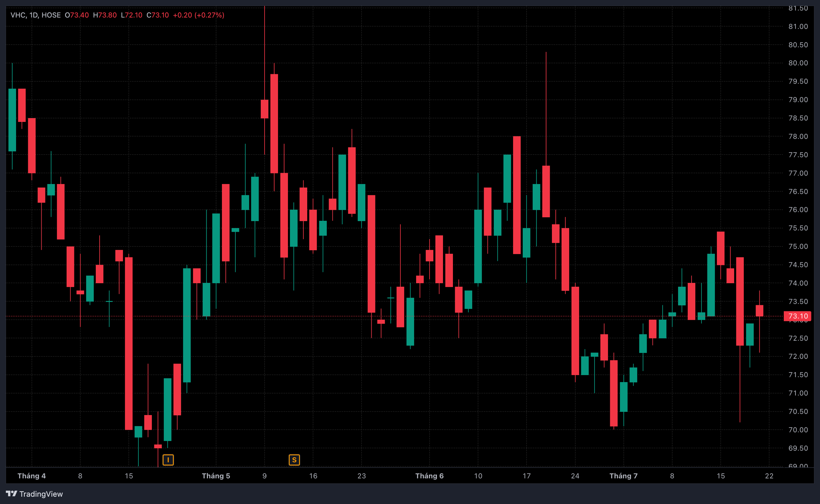Click the 69.50 price axis label
Screen dimensions: 820x504
[x=798, y=448]
